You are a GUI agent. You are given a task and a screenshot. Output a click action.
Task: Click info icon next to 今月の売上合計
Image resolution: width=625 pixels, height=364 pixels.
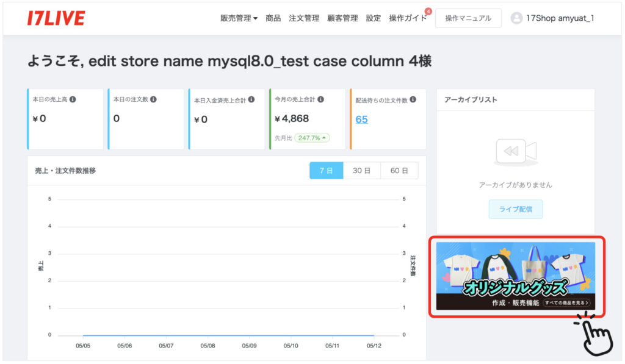click(320, 99)
